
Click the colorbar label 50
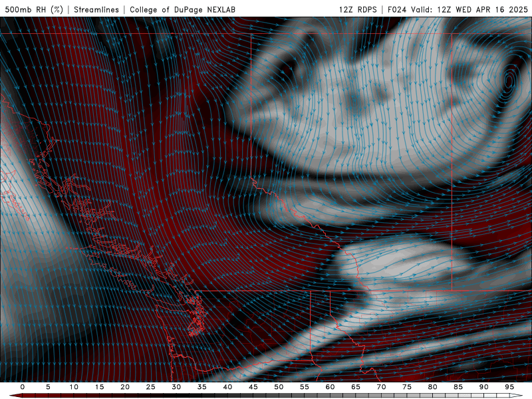coord(279,387)
